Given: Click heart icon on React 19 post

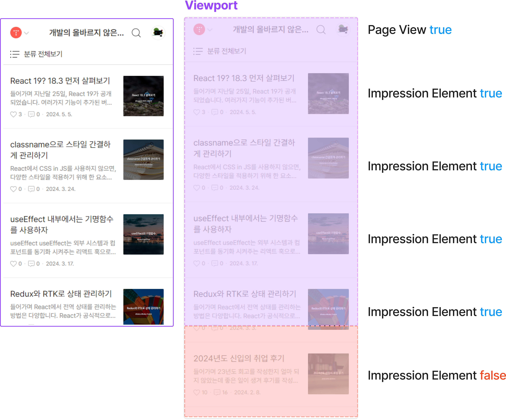Looking at the screenshot, I should [x=13, y=114].
